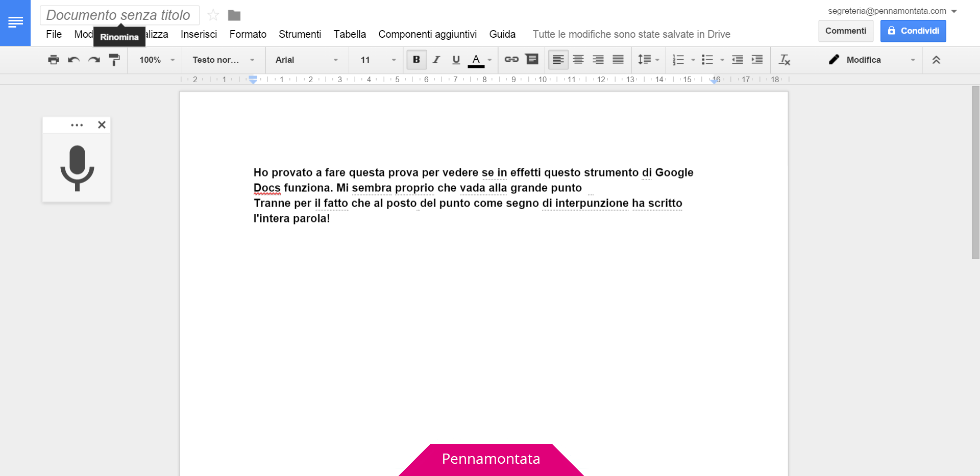The image size is (980, 476).
Task: Redo the last change
Action: (94, 60)
